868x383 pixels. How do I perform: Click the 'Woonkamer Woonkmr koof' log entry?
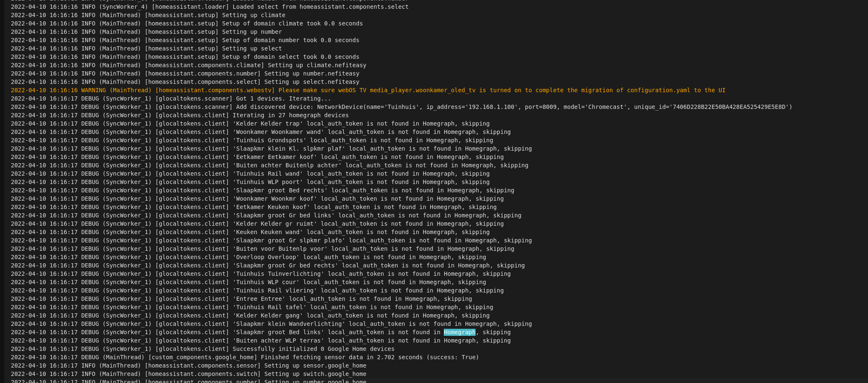coord(257,199)
